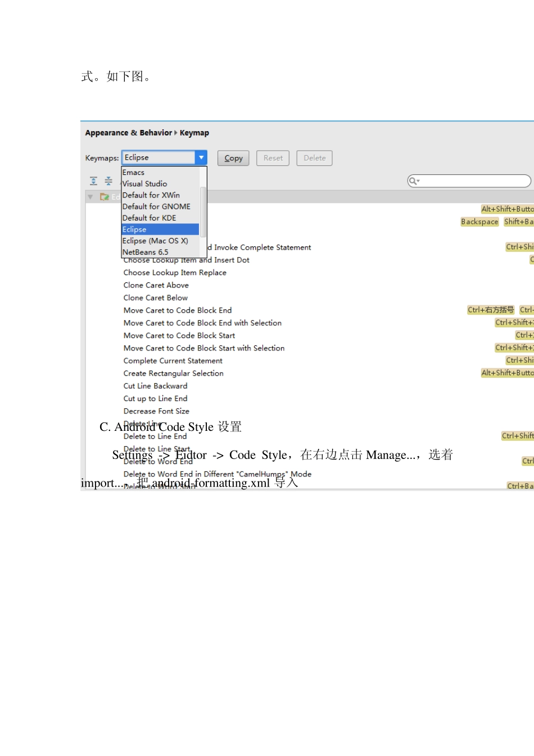This screenshot has height=756, width=534.
Task: Click the Delete button
Action: (x=315, y=158)
